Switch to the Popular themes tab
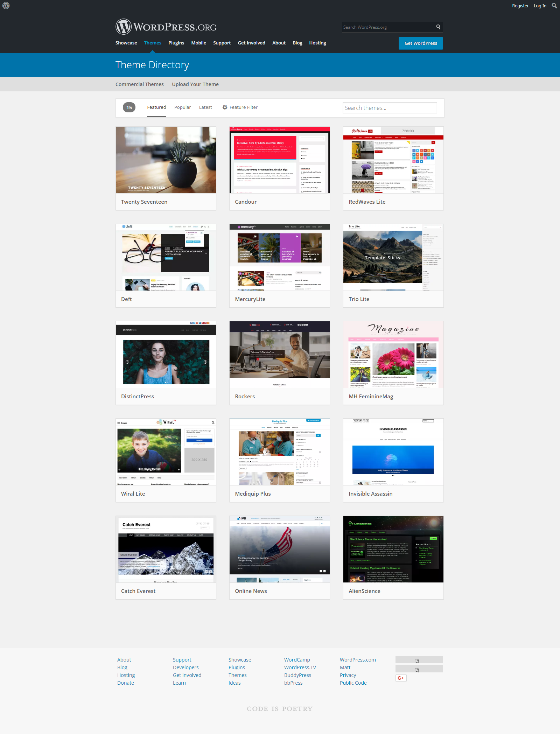Viewport: 560px width, 734px height. point(183,107)
